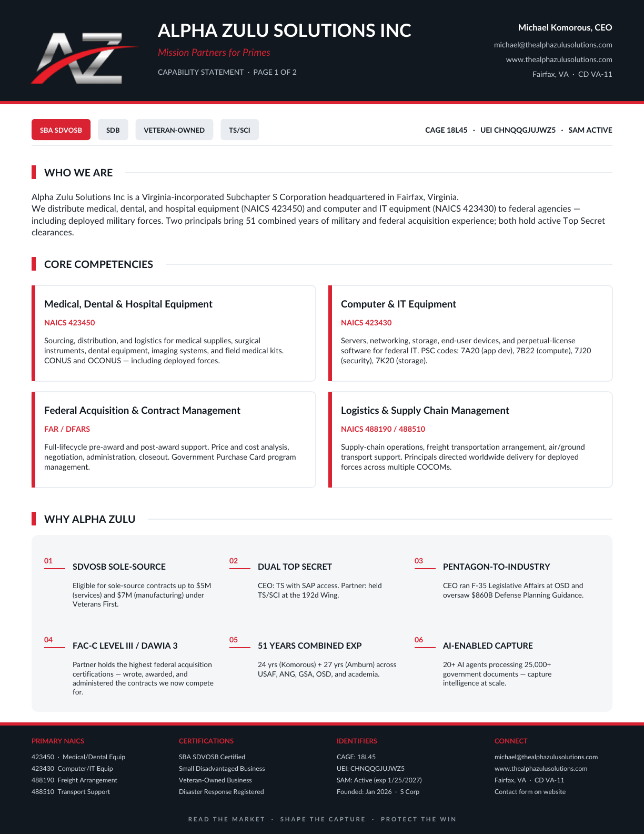Image resolution: width=644 pixels, height=834 pixels.
Task: Click CAGE: 18L45 footer entry
Action: point(356,757)
